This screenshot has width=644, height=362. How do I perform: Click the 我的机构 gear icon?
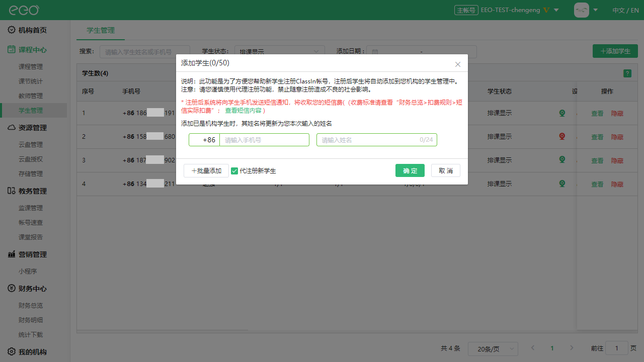pyautogui.click(x=12, y=352)
